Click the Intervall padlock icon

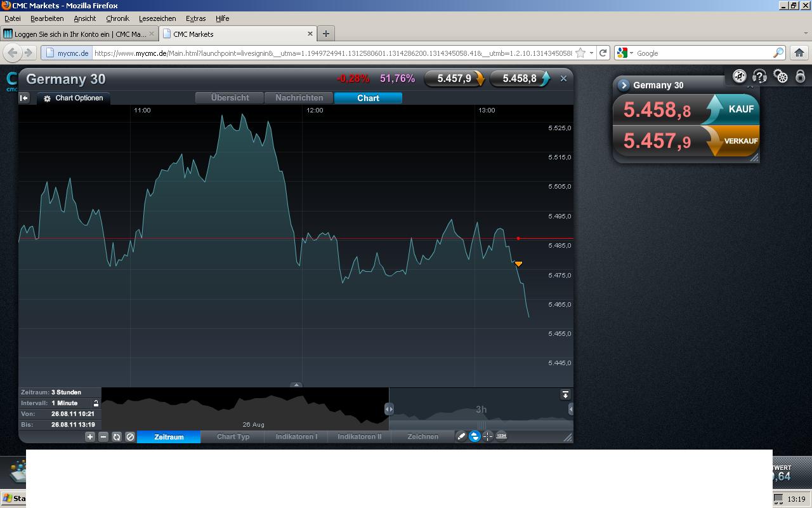(96, 403)
